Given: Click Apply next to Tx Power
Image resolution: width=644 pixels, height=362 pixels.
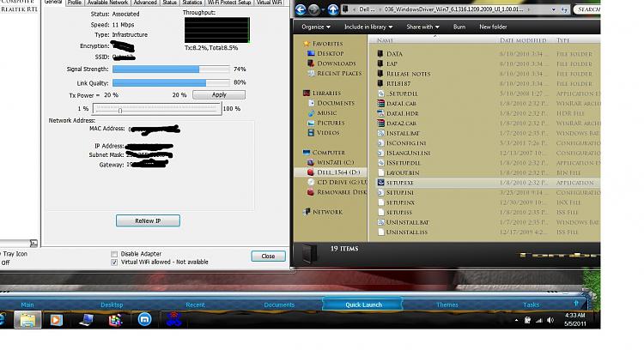Looking at the screenshot, I should [219, 95].
